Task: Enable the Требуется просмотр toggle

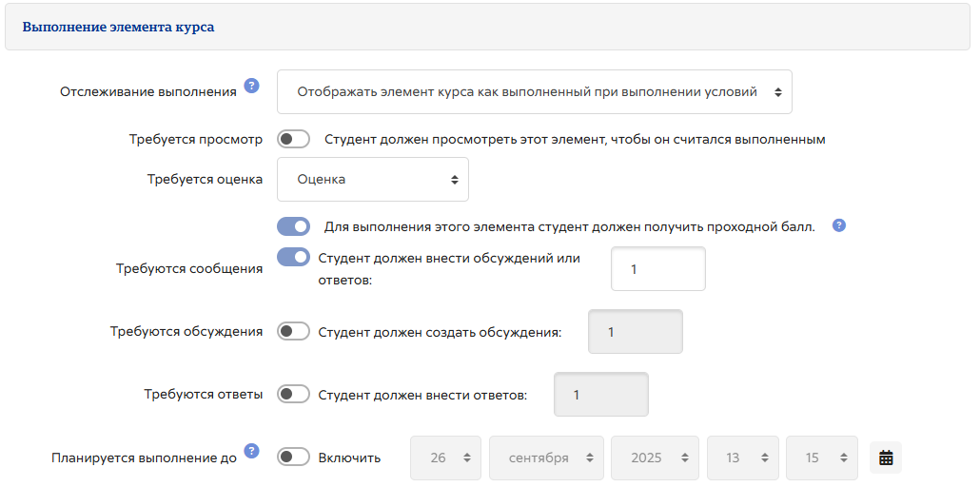Action: (293, 140)
